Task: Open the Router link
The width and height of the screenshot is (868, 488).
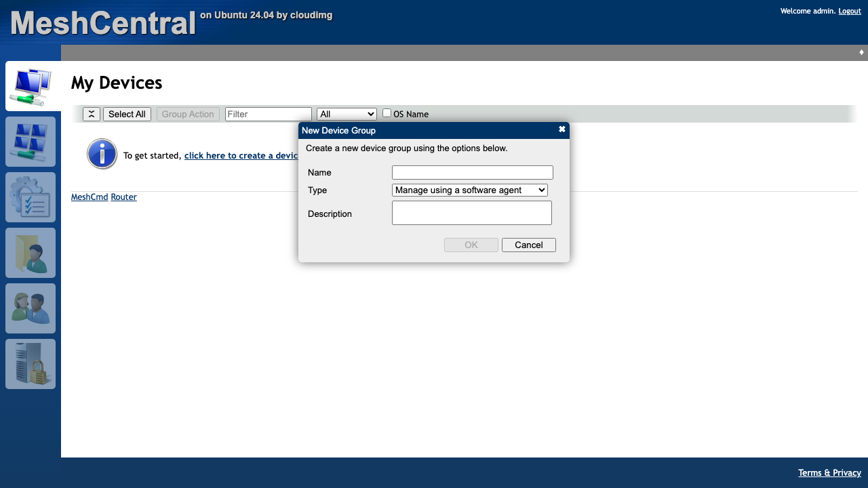Action: click(124, 197)
